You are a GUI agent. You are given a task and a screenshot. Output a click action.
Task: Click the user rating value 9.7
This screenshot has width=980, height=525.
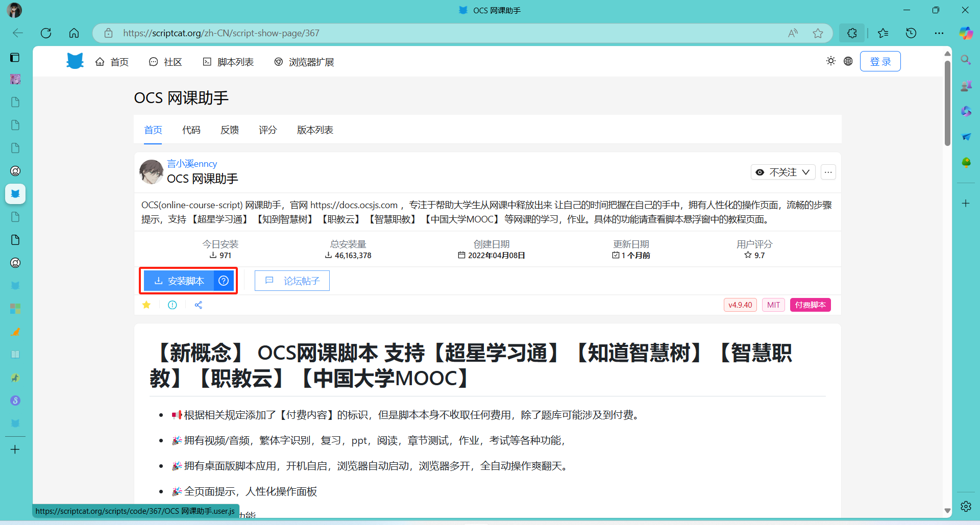pyautogui.click(x=759, y=255)
